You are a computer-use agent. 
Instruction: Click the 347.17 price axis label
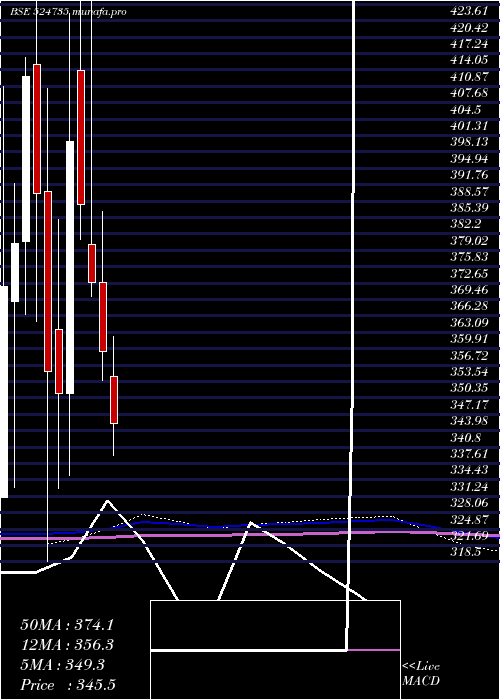pyautogui.click(x=469, y=404)
